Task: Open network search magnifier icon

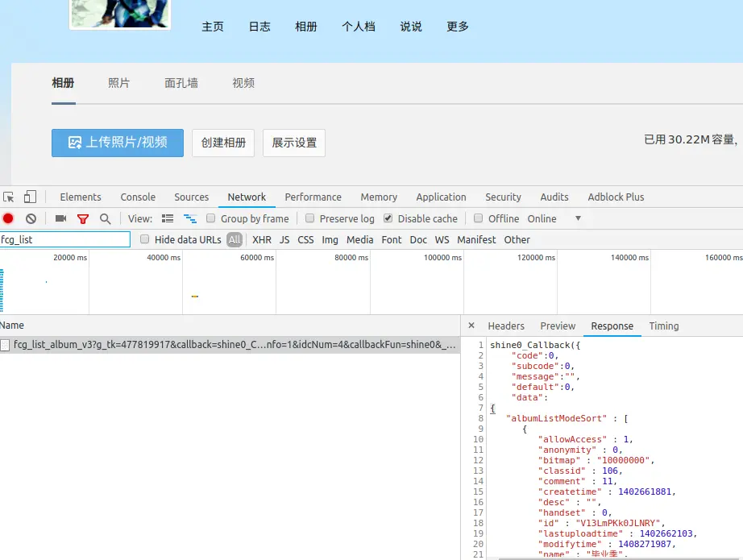Action: (106, 218)
